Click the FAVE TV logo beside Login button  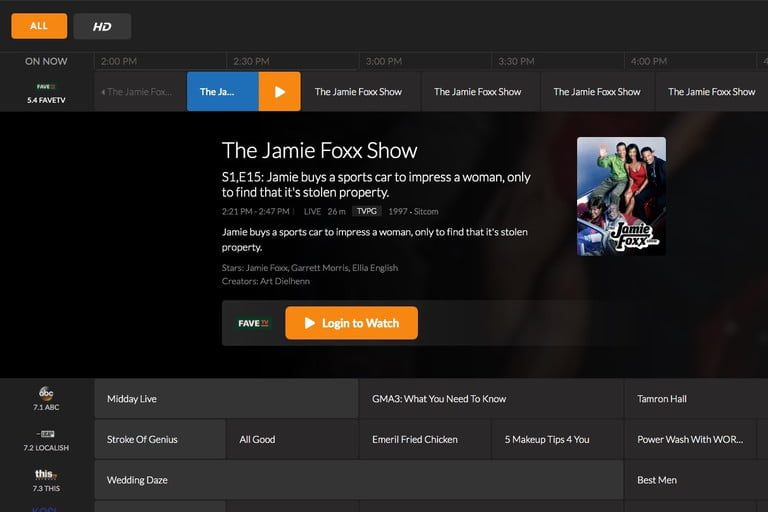[254, 323]
